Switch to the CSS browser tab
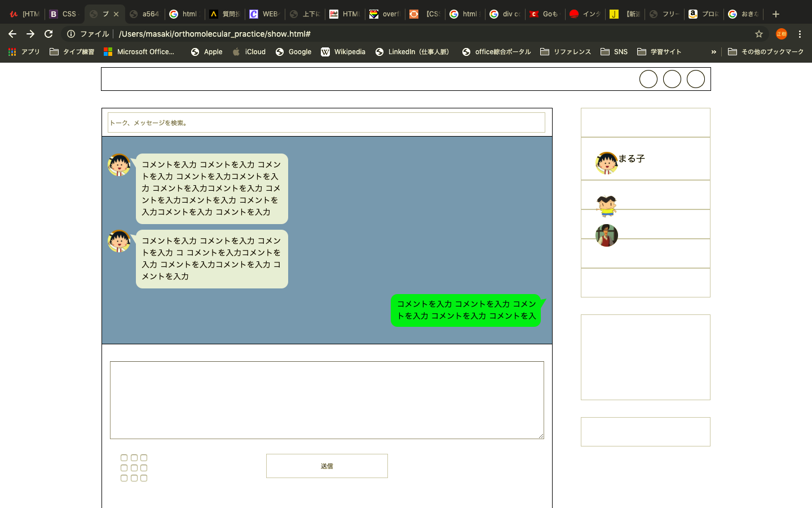The image size is (812, 508). [x=64, y=14]
